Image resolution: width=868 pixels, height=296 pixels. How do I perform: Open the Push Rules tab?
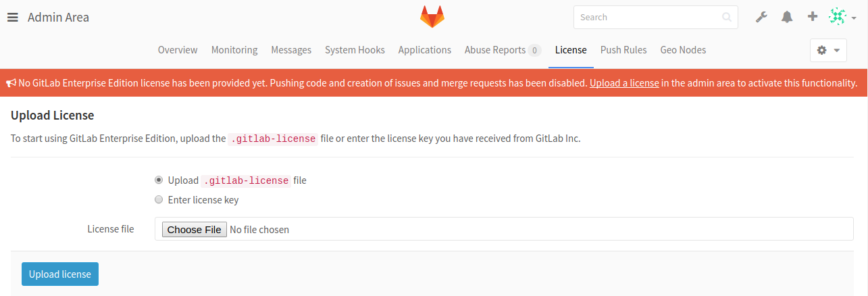pos(623,50)
